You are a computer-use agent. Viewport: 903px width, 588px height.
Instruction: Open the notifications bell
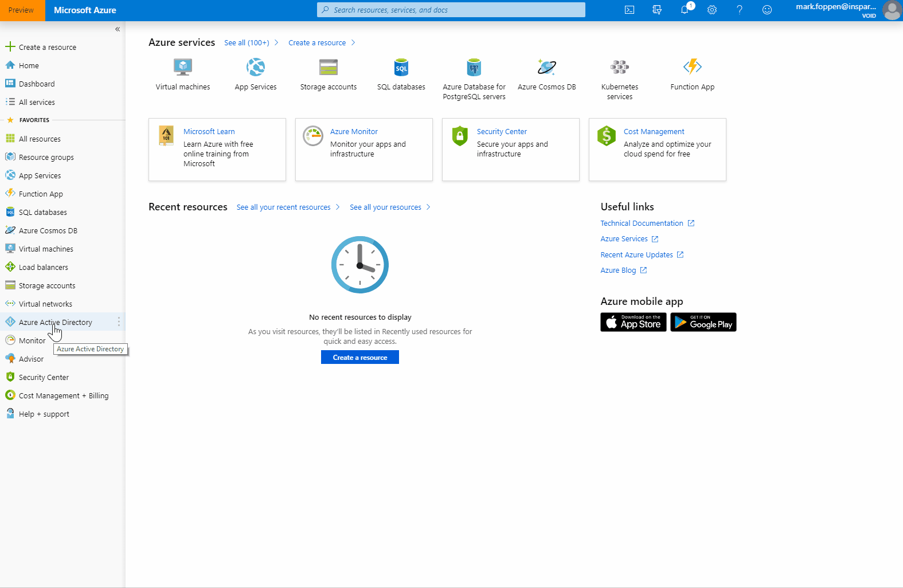point(685,10)
